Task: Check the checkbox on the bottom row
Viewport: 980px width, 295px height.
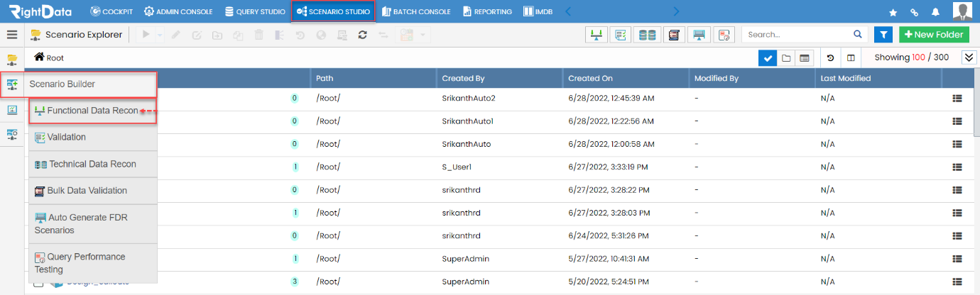Action: tap(39, 282)
